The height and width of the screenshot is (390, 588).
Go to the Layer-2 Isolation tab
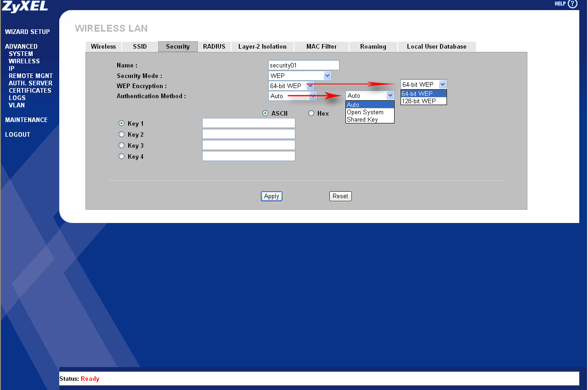(262, 46)
